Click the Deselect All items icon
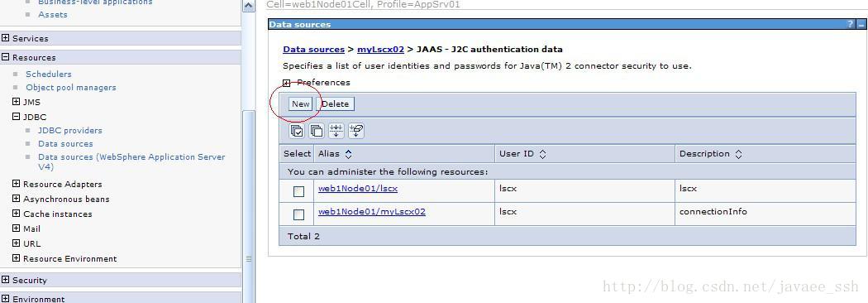Screen dimensions: 868x303 pos(317,131)
